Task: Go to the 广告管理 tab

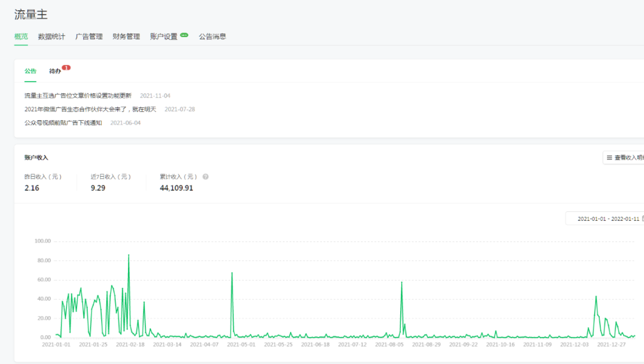Action: [x=89, y=37]
